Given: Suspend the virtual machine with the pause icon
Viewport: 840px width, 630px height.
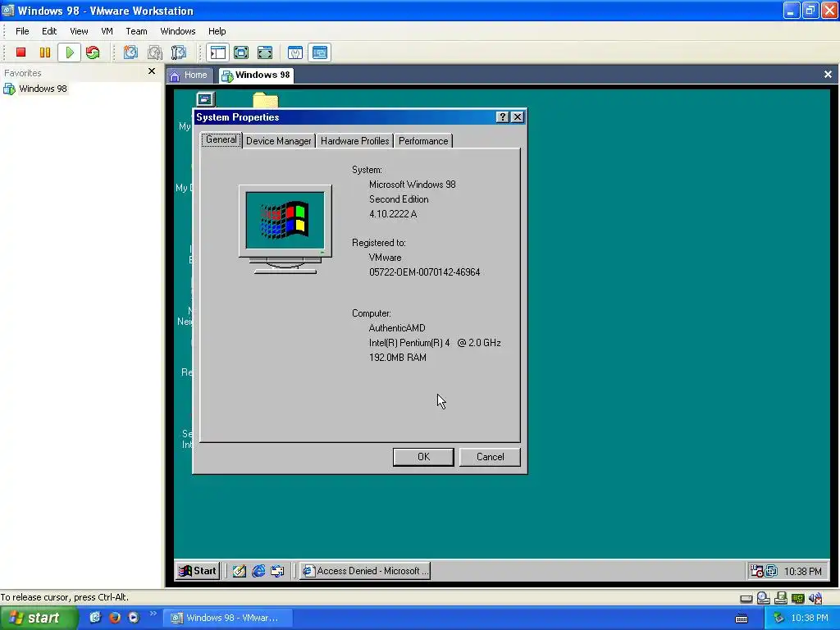Looking at the screenshot, I should [x=45, y=52].
